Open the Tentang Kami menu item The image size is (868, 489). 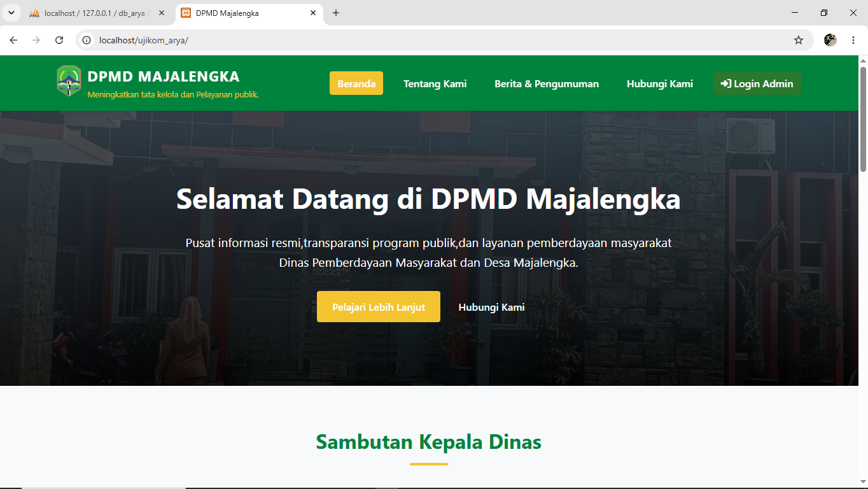pos(435,83)
